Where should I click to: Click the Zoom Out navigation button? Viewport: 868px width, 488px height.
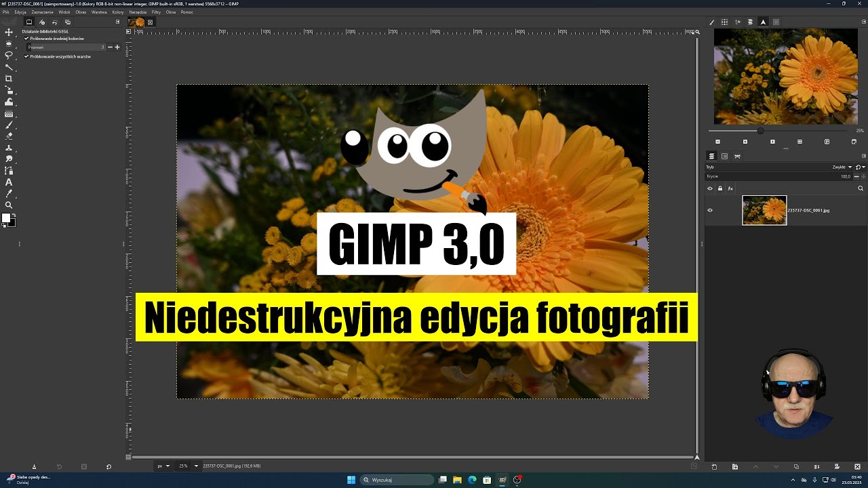(718, 142)
